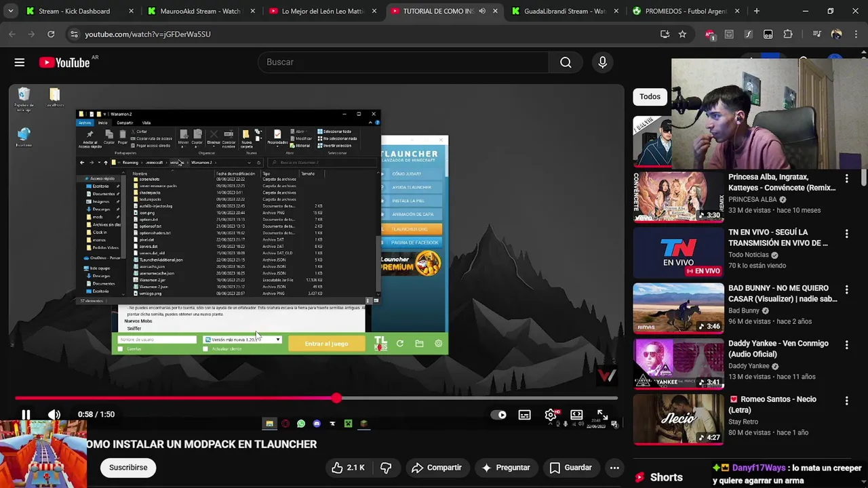
Task: Switch to Lo Mejor del León tab
Action: point(322,11)
